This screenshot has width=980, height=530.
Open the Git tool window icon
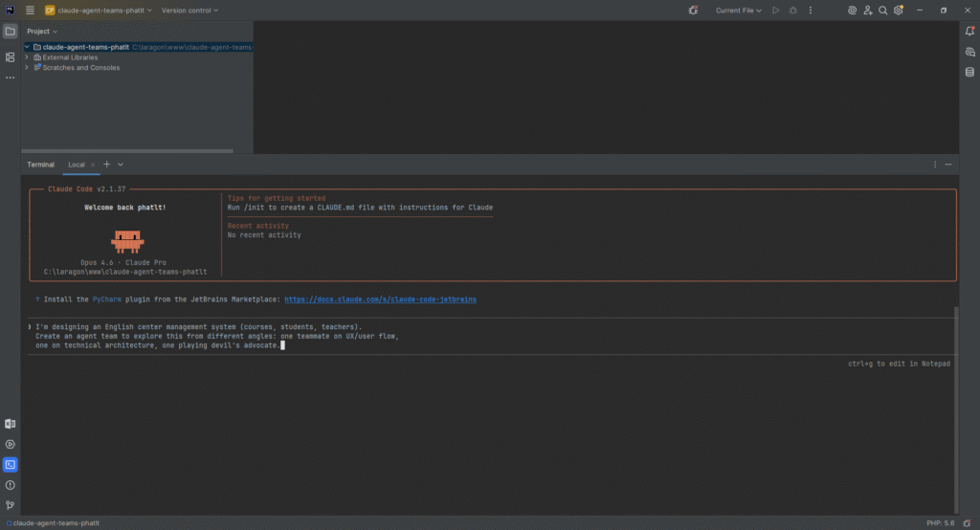click(11, 505)
